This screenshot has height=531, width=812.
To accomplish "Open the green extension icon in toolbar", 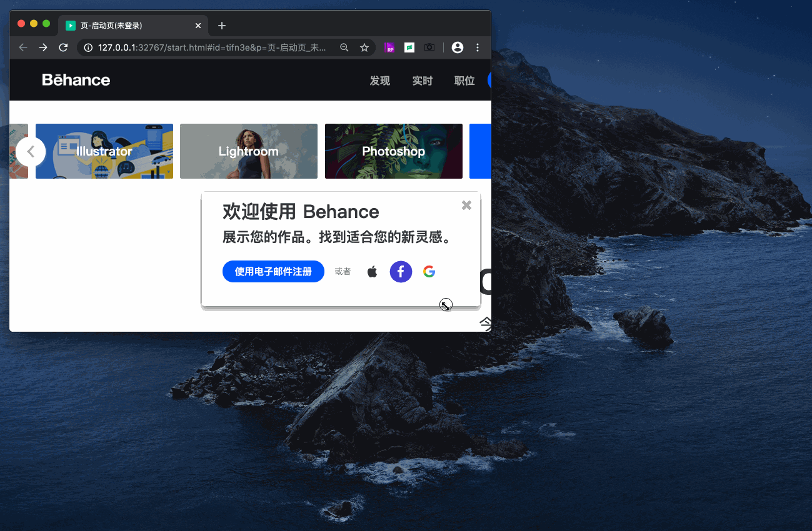I will (409, 47).
